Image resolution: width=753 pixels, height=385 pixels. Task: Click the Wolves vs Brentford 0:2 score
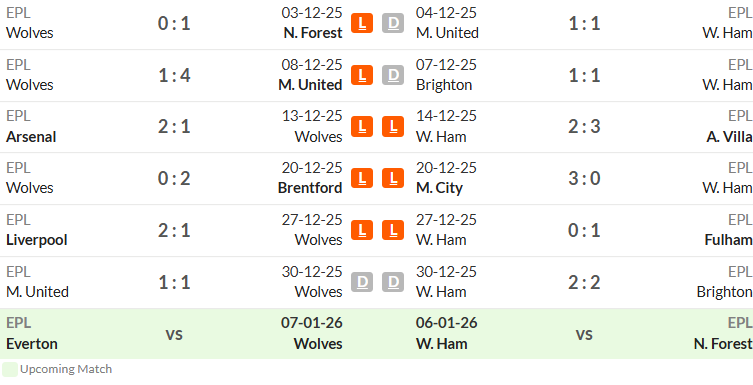174,179
